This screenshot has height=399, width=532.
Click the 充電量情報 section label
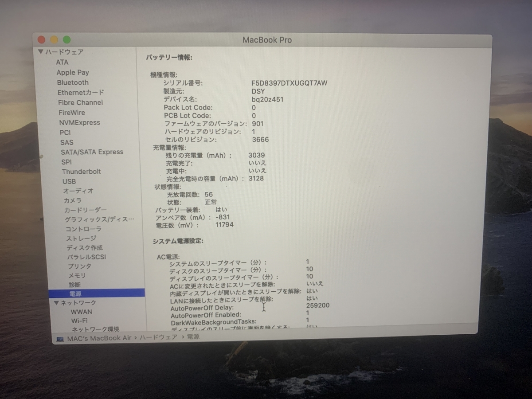(169, 148)
